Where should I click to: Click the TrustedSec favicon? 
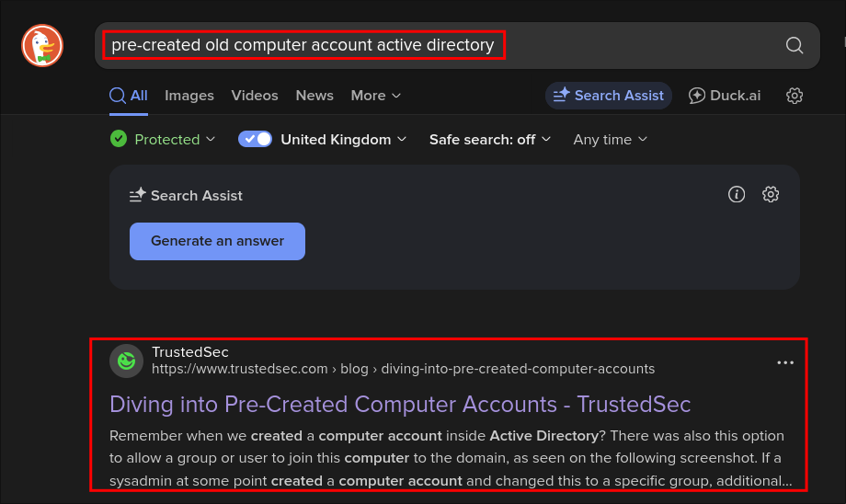point(126,361)
